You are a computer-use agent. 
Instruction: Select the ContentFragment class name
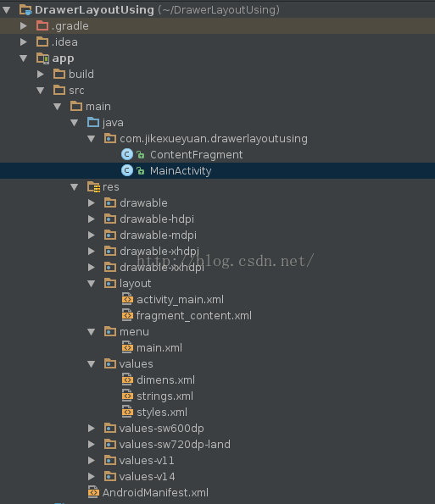[x=196, y=155]
